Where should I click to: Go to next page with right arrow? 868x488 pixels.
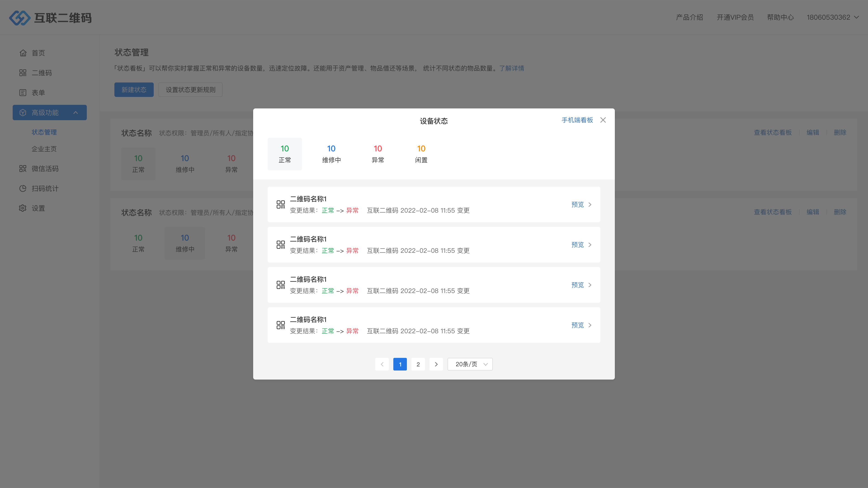(436, 364)
